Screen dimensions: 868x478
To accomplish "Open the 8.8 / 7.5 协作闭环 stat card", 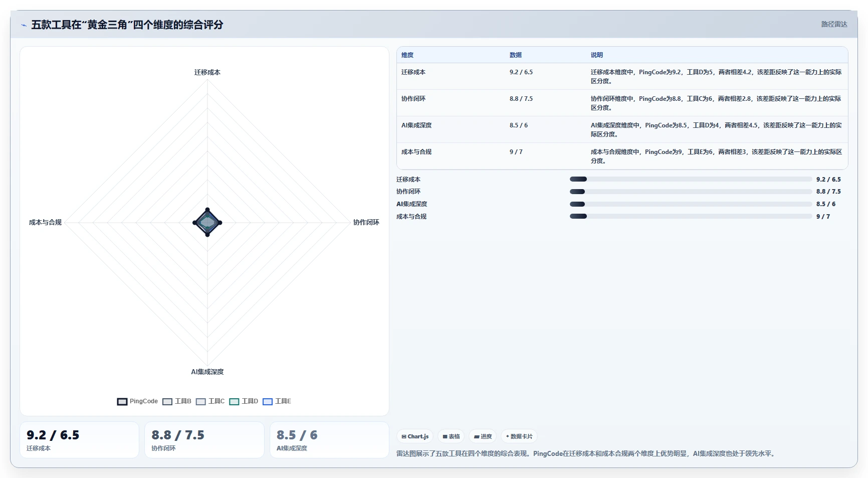I will [204, 440].
